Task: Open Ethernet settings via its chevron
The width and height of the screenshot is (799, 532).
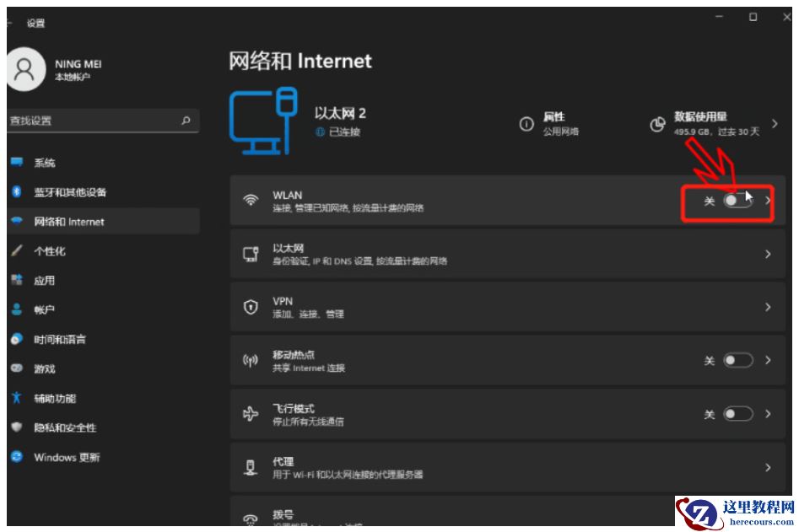Action: click(767, 253)
